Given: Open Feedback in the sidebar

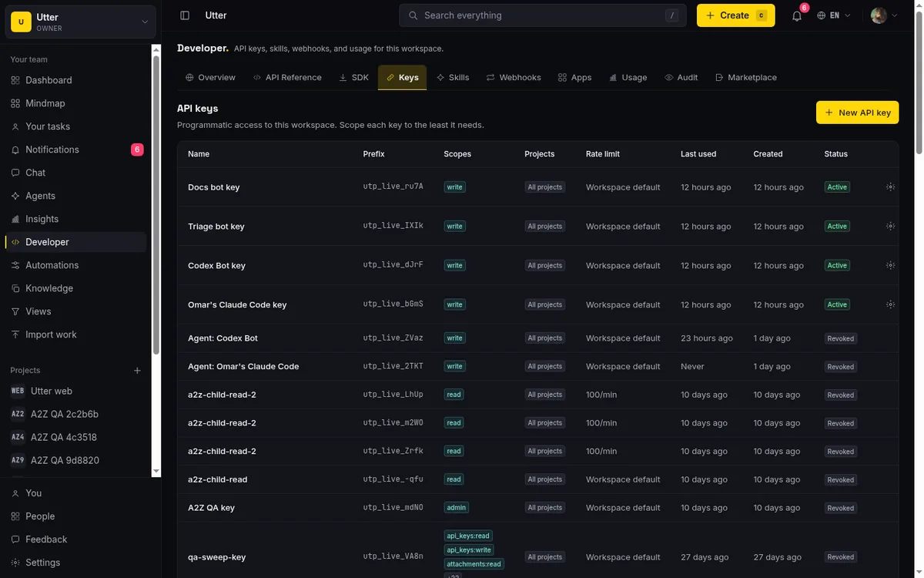Looking at the screenshot, I should point(80,539).
